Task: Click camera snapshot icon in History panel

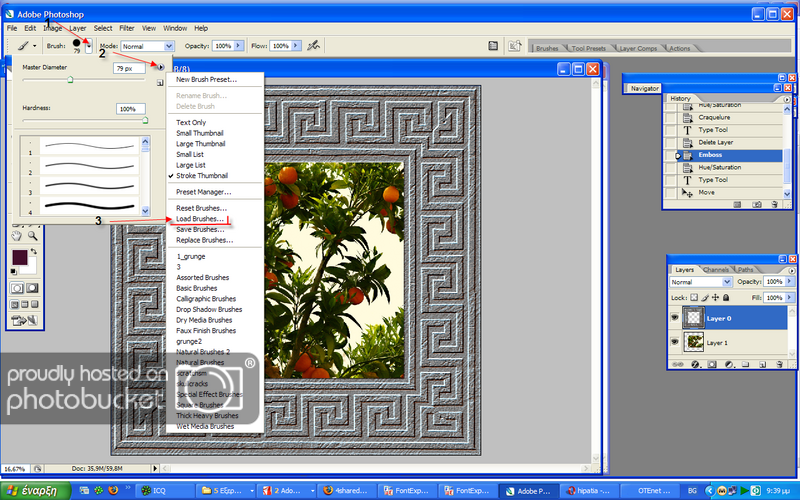Action: (757, 204)
